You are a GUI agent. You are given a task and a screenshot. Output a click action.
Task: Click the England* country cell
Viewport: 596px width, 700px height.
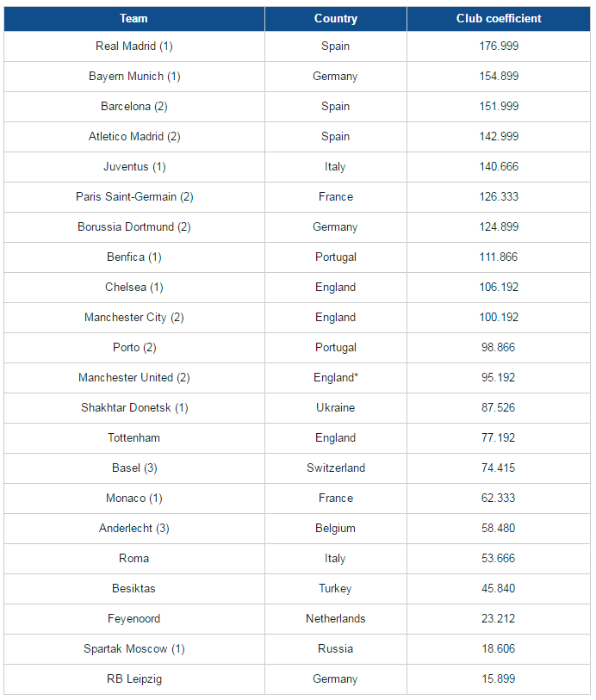point(335,377)
